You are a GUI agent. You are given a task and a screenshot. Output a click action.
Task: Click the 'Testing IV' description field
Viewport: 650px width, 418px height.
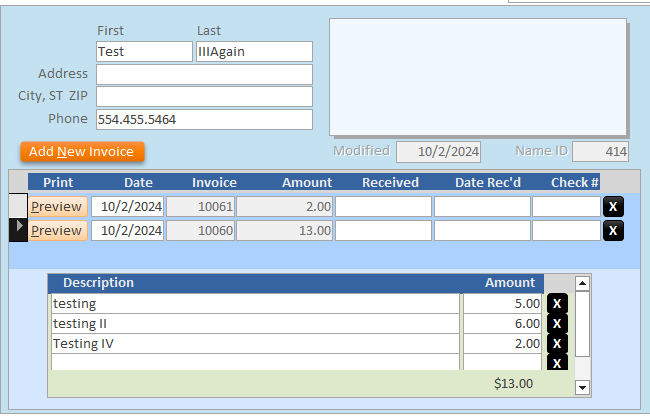(x=255, y=343)
